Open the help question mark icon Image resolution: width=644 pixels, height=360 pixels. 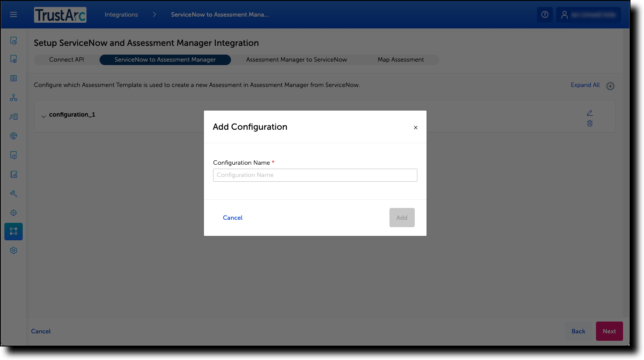click(x=544, y=14)
